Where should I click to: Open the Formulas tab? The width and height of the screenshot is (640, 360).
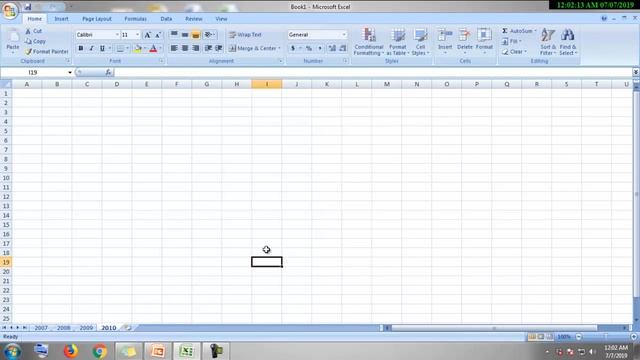(x=136, y=19)
